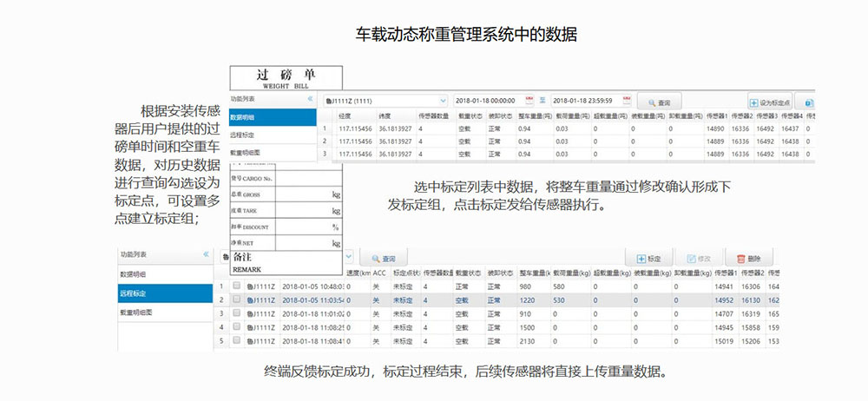Click sensor value 15019 in lower table
Viewport: 868px width, 401px height.
(x=724, y=341)
